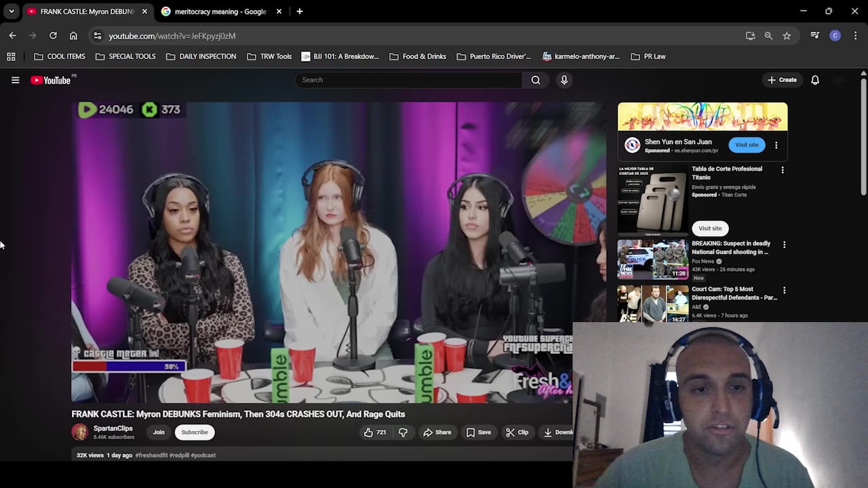Click the #freshandfit hashtag

[151, 455]
